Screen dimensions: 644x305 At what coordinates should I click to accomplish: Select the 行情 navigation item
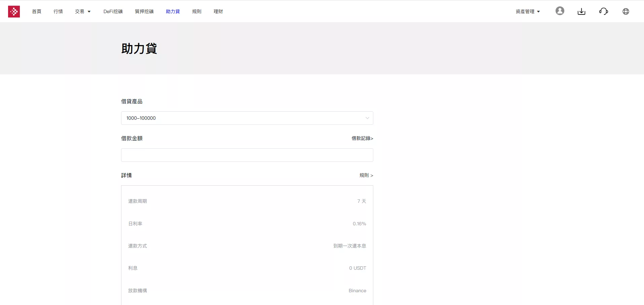(58, 11)
